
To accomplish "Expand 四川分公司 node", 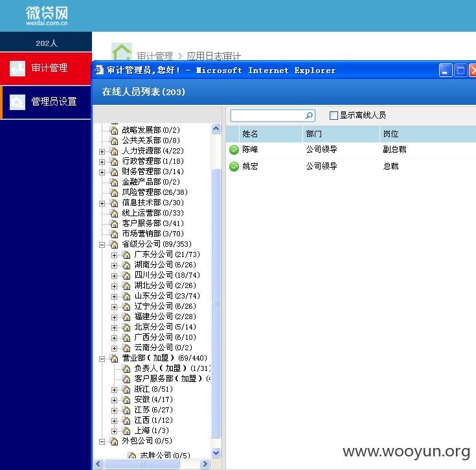I will coord(114,276).
